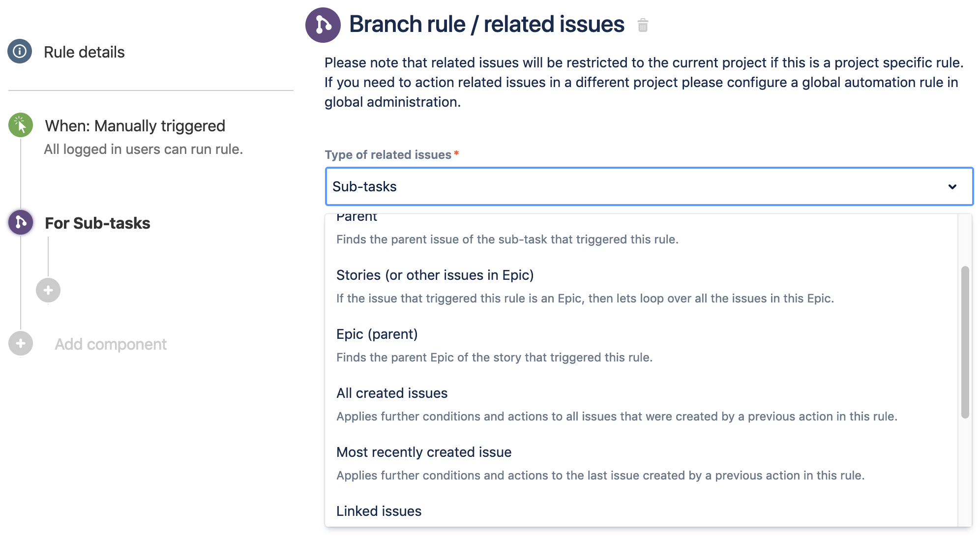Select the All created issues option
Viewport: 980px width, 539px height.
[x=392, y=393]
